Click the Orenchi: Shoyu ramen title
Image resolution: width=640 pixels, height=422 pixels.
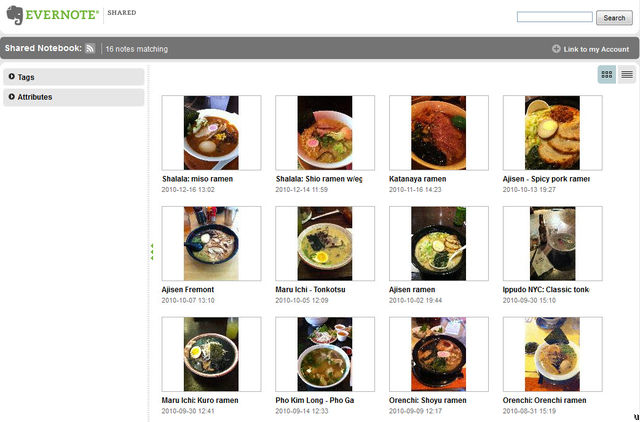[427, 400]
